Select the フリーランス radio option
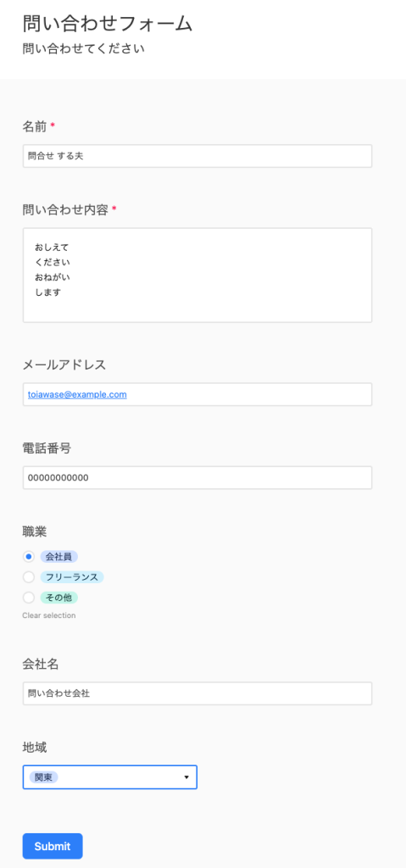Image resolution: width=406 pixels, height=868 pixels. coord(29,577)
